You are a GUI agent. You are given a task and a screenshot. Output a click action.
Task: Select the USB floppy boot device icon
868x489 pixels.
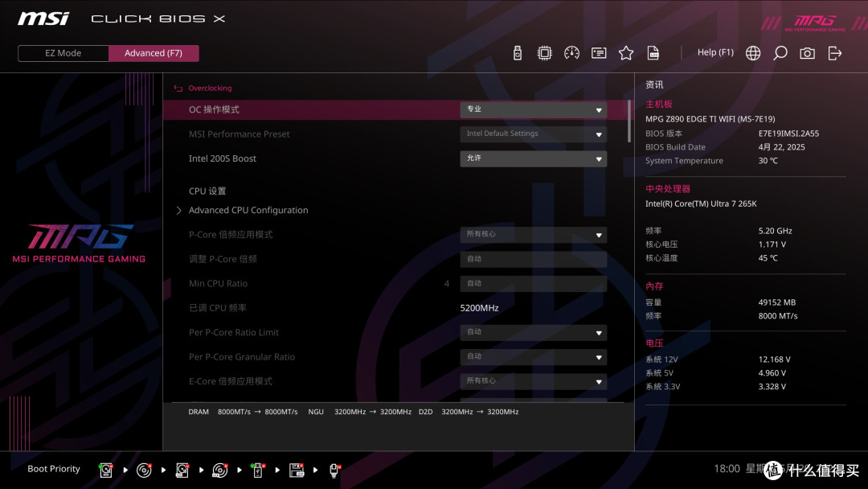pos(296,471)
